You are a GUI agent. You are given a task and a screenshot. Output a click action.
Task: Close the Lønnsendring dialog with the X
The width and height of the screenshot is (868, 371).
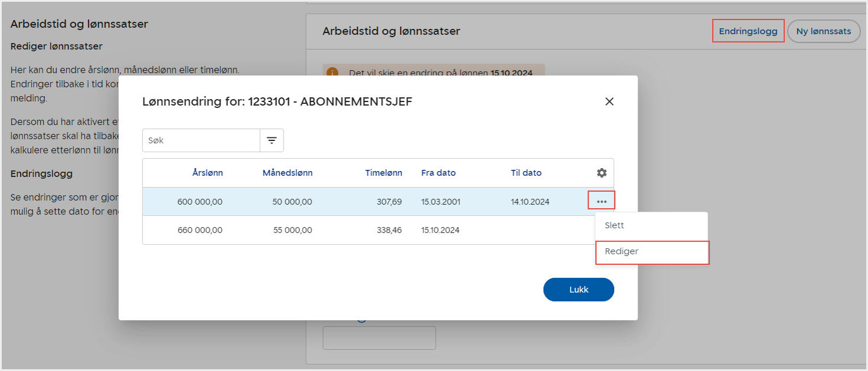609,101
